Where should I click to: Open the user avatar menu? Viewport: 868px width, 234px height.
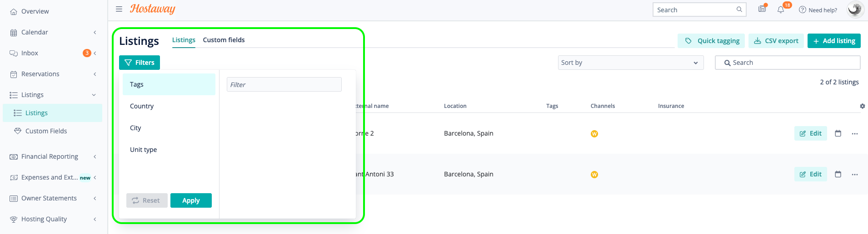(x=855, y=10)
